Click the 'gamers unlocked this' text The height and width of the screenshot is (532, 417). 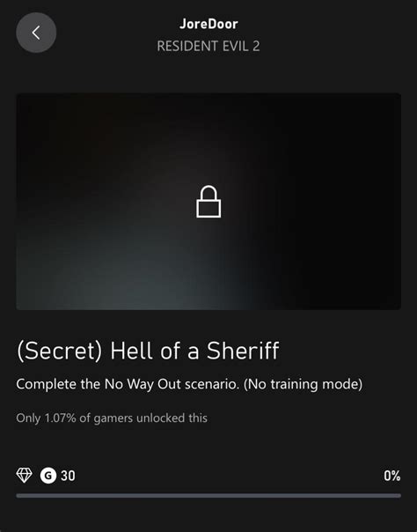(x=150, y=418)
